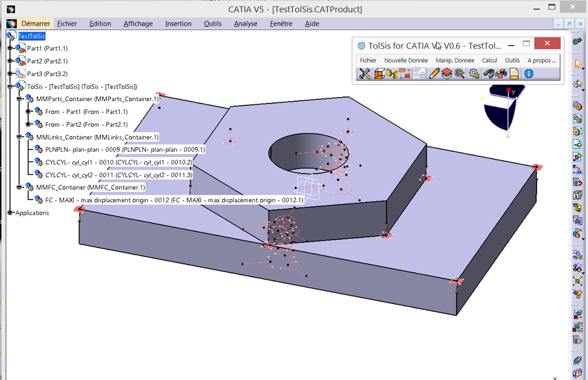This screenshot has height=380, width=588.
Task: Expand the Applications tree node
Action: (x=10, y=213)
